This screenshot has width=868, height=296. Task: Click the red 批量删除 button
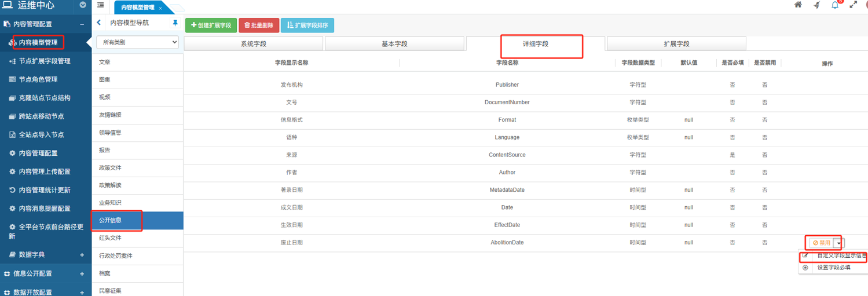[259, 25]
